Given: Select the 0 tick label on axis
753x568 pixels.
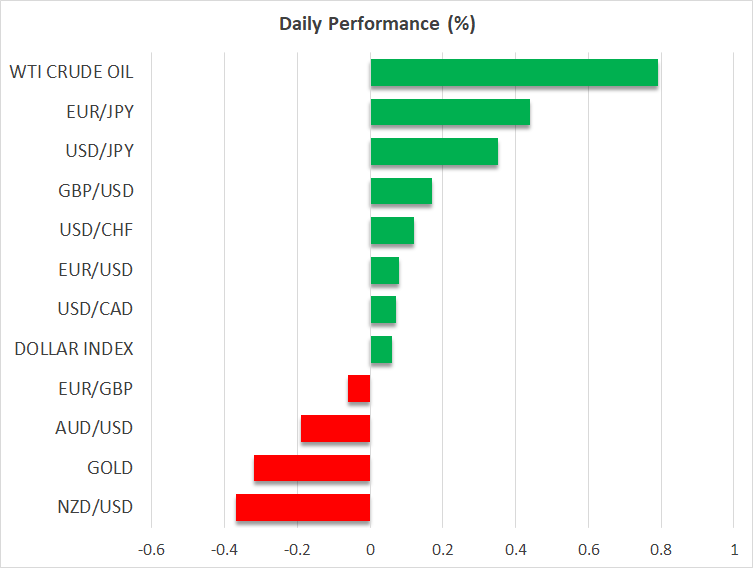Looking at the screenshot, I should coord(370,549).
